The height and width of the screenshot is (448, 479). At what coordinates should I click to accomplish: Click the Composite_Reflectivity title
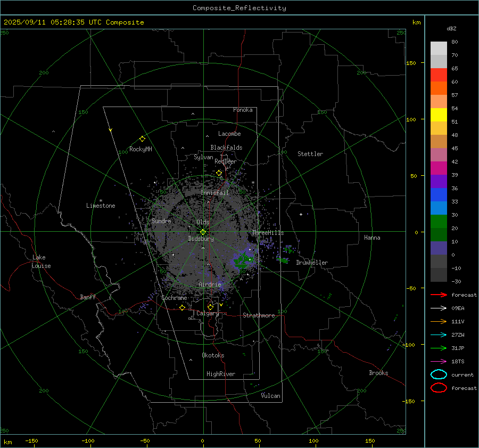click(x=239, y=8)
